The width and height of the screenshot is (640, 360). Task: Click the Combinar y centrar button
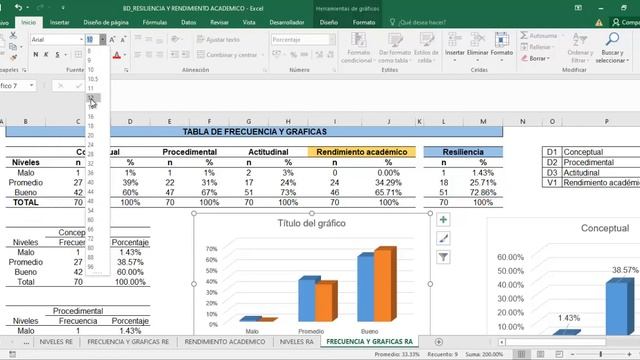coord(230,55)
